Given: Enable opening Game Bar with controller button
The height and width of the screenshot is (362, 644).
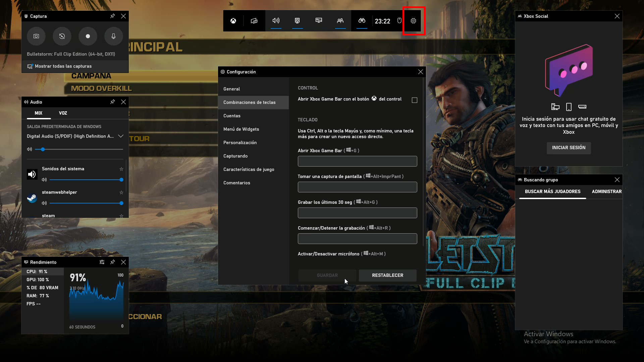Looking at the screenshot, I should coord(415,100).
